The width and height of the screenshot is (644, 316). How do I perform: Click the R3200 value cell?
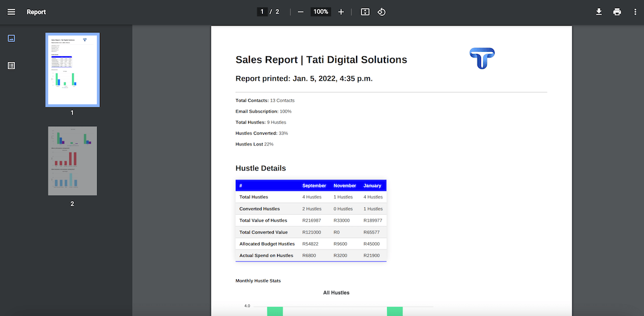[x=341, y=256]
